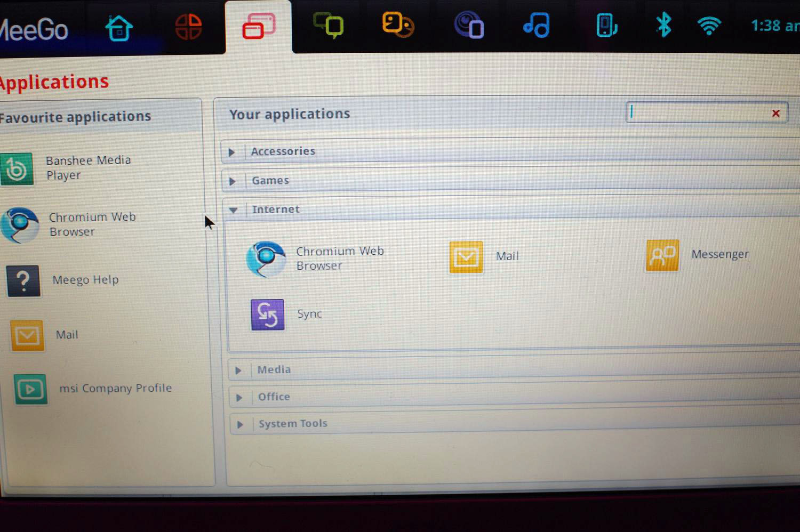Click the Mail label in favourites

(67, 335)
